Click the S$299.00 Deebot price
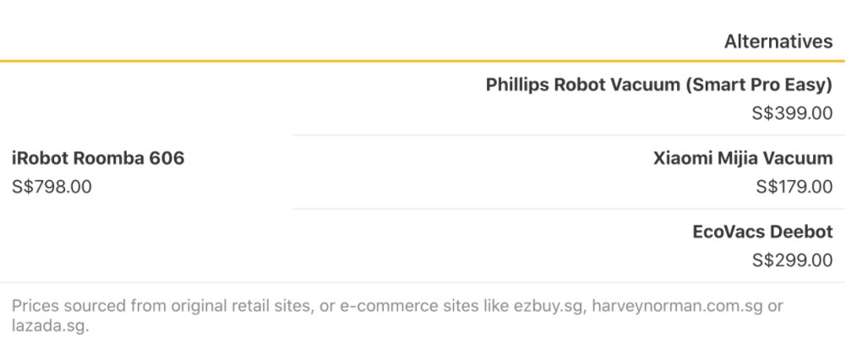Image resolution: width=868 pixels, height=355 pixels. 792,260
